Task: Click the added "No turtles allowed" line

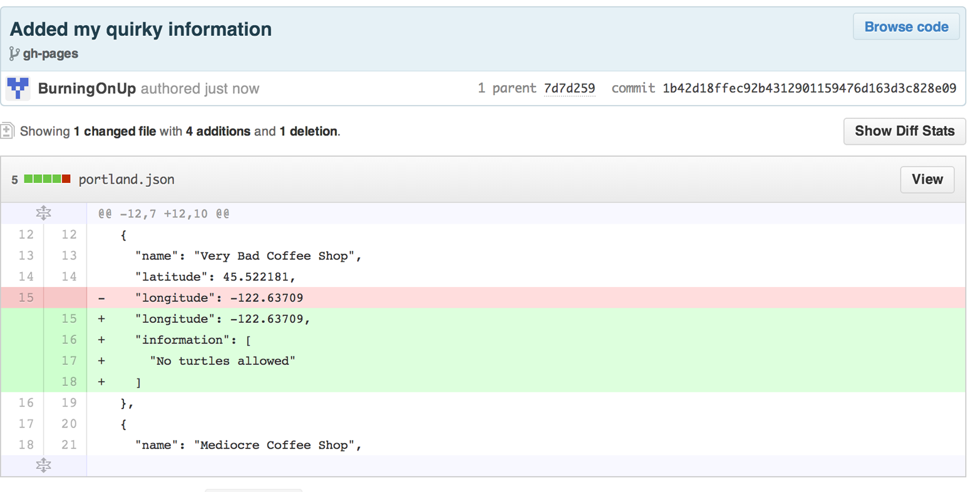Action: [222, 361]
